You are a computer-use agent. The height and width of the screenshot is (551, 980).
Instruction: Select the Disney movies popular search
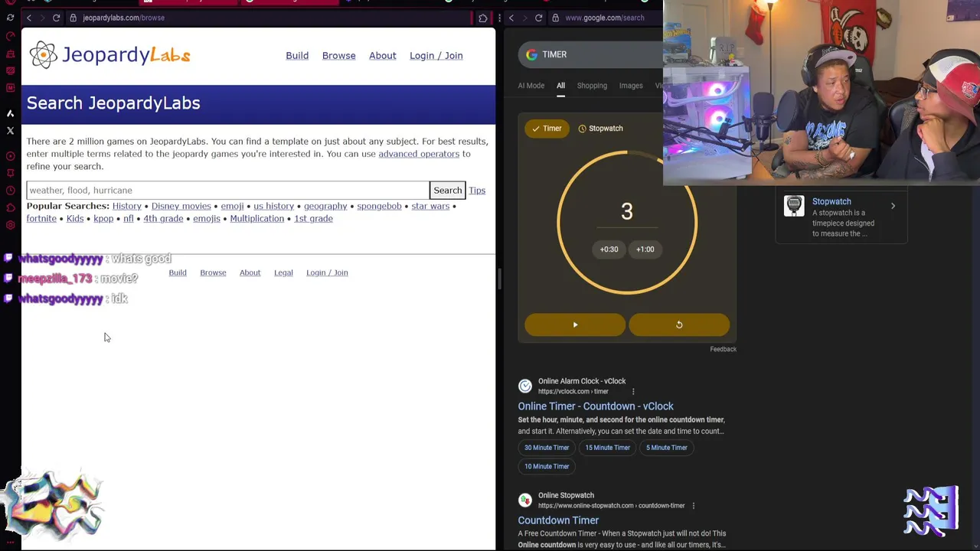pos(181,206)
